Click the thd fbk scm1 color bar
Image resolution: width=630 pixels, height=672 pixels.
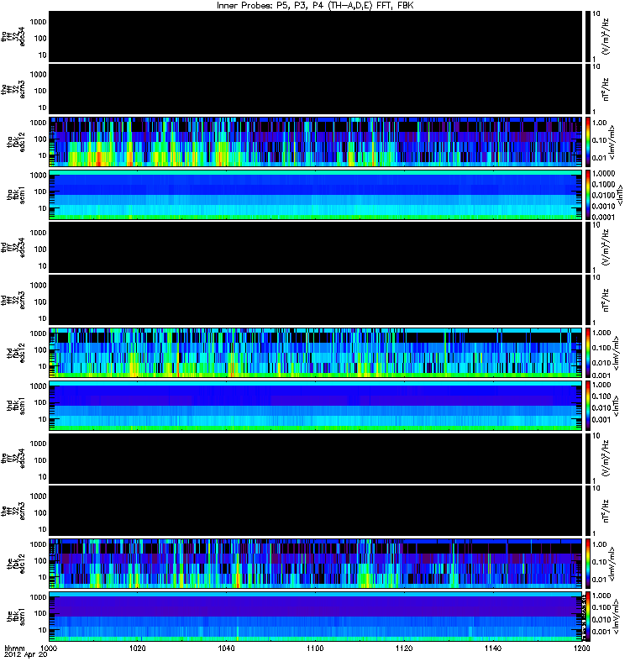point(587,406)
